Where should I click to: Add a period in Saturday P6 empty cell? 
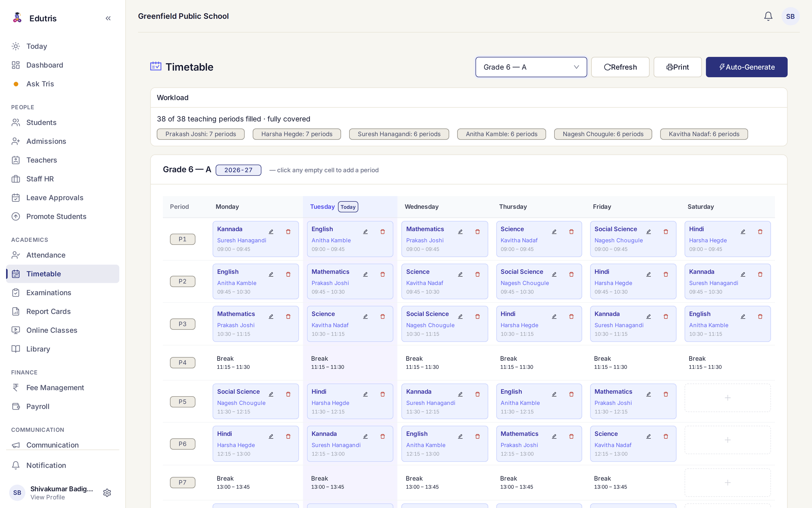[727, 440]
